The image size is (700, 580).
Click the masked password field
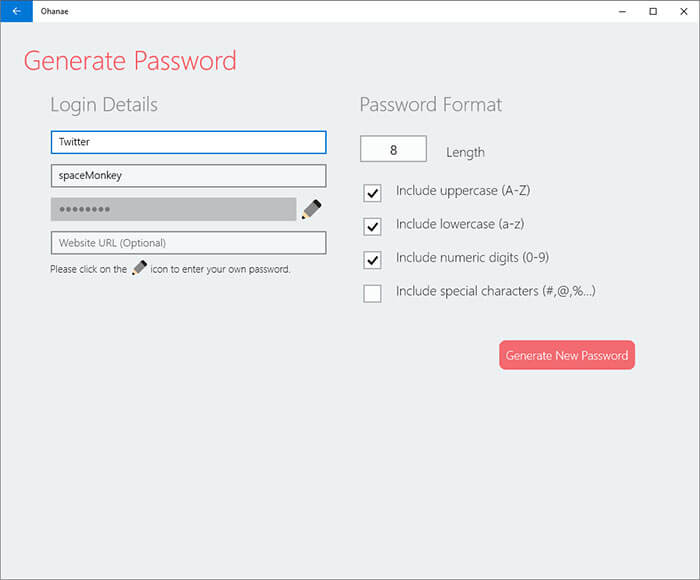174,209
